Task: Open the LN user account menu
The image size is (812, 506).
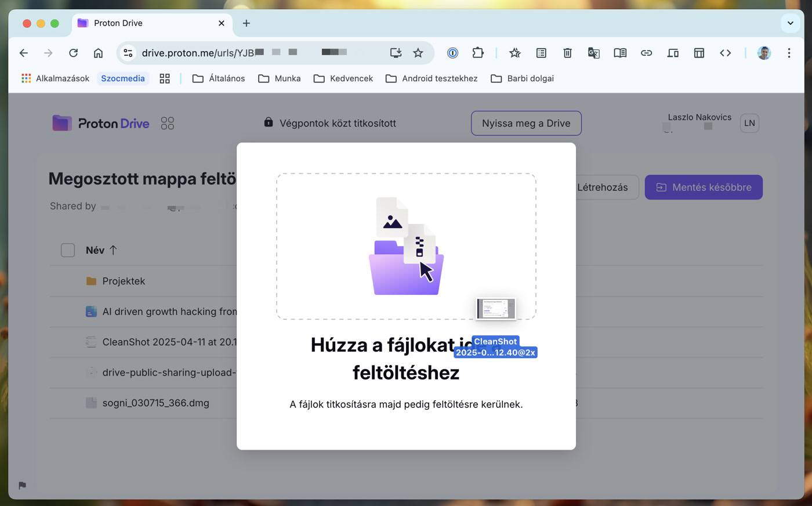Action: point(749,123)
